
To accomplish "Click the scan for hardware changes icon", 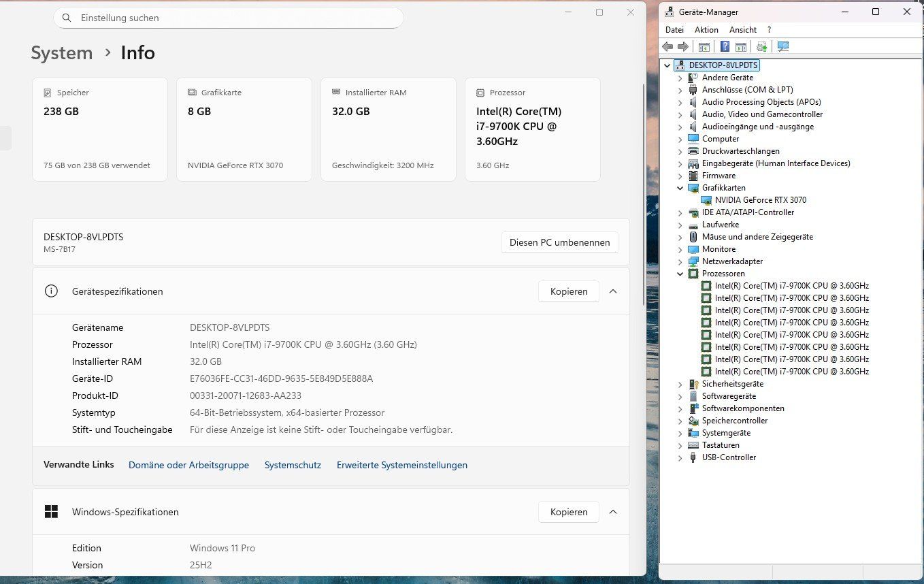I will pyautogui.click(x=783, y=46).
